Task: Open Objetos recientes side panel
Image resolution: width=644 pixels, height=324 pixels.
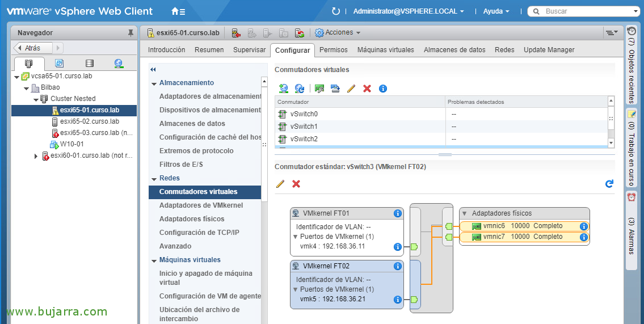Action: [x=632, y=65]
